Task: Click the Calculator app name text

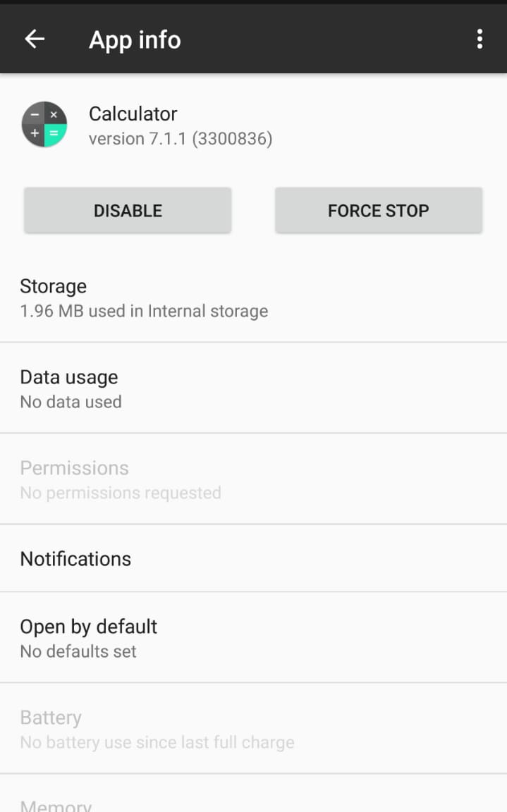Action: point(133,113)
